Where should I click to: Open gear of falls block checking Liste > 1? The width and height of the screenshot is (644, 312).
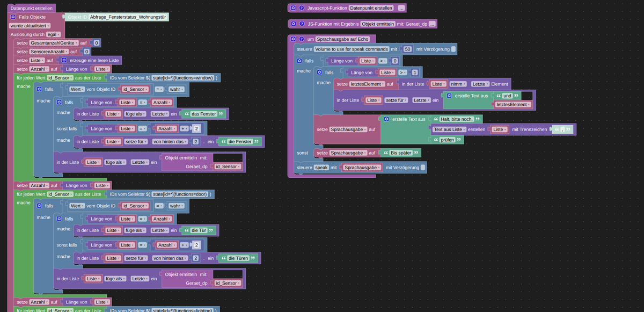pos(320,72)
